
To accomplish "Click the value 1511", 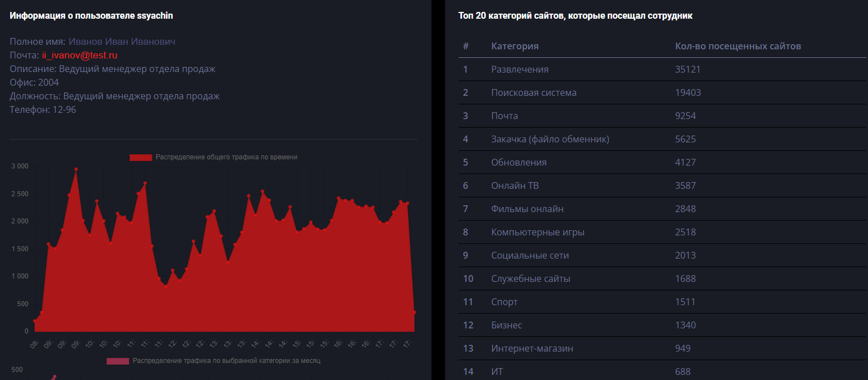I will tap(685, 302).
